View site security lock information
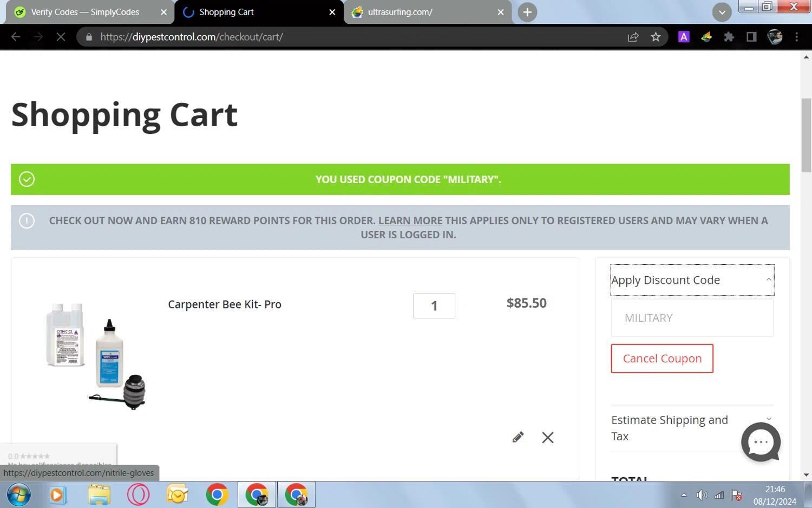 pos(89,37)
